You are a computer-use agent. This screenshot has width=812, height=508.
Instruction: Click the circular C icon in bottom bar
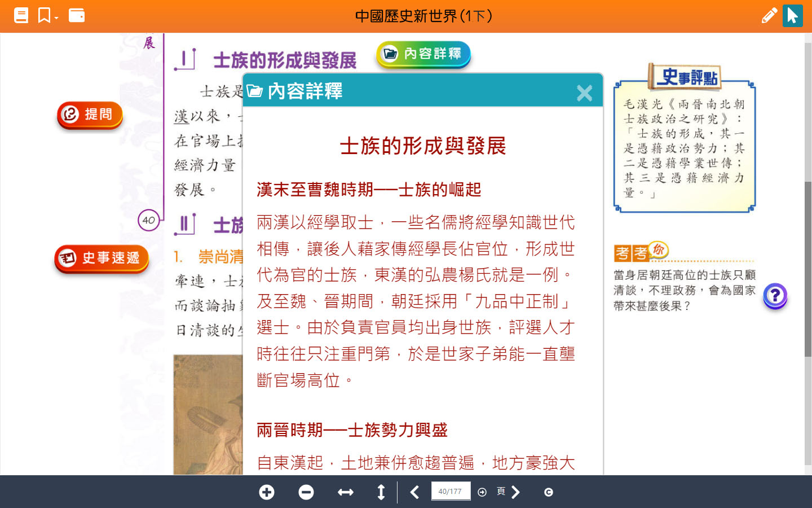[x=548, y=492]
